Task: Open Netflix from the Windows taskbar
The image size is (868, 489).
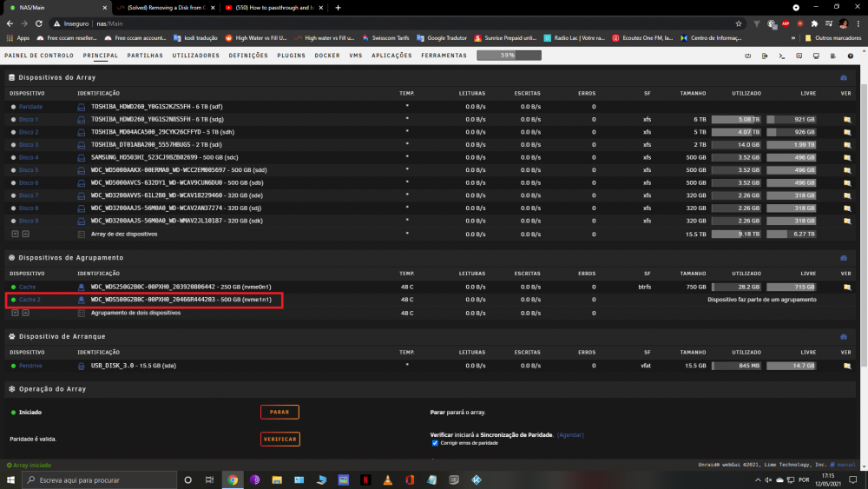Action: click(365, 480)
